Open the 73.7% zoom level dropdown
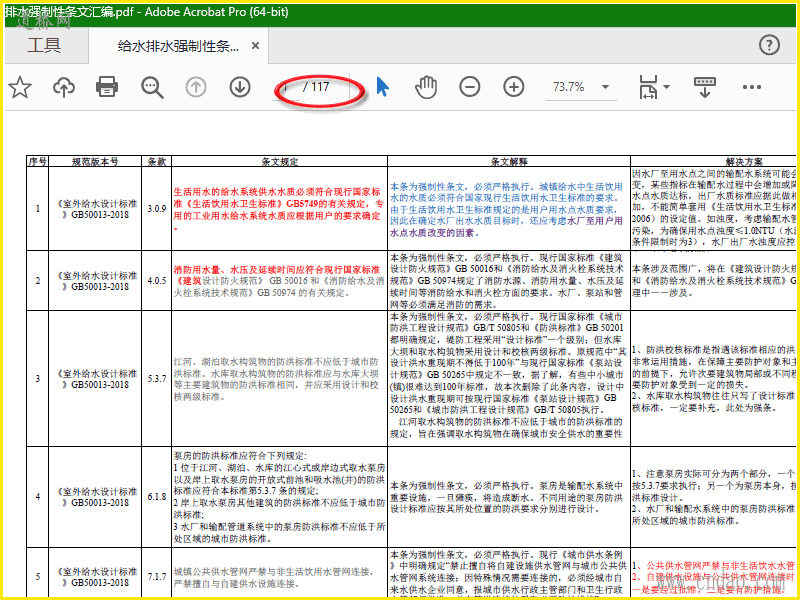This screenshot has width=800, height=600. point(580,87)
